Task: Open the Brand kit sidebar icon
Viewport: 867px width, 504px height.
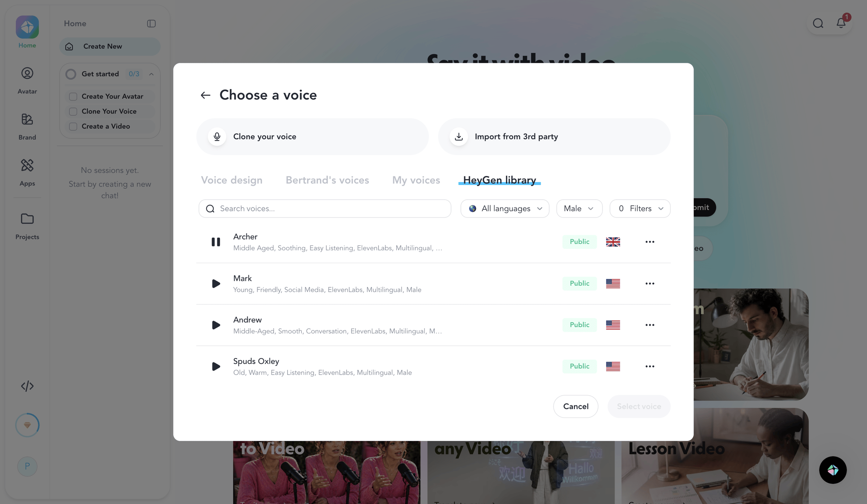Action: [27, 126]
